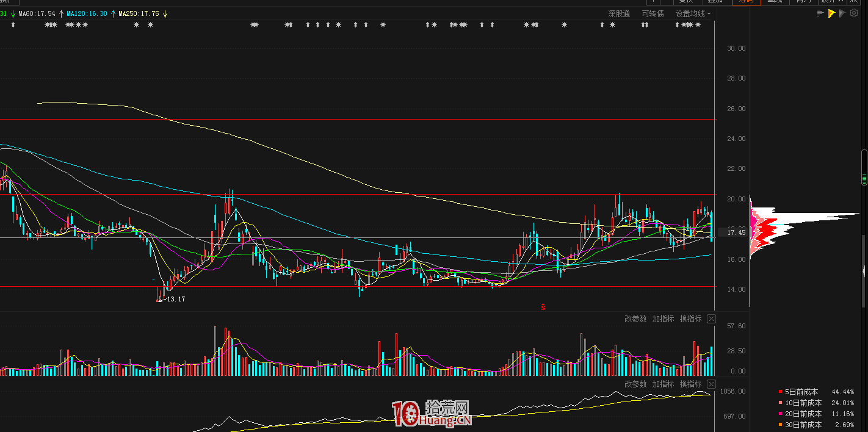868x432 pixels.
Task: Click the 深股通 link
Action: coord(619,13)
